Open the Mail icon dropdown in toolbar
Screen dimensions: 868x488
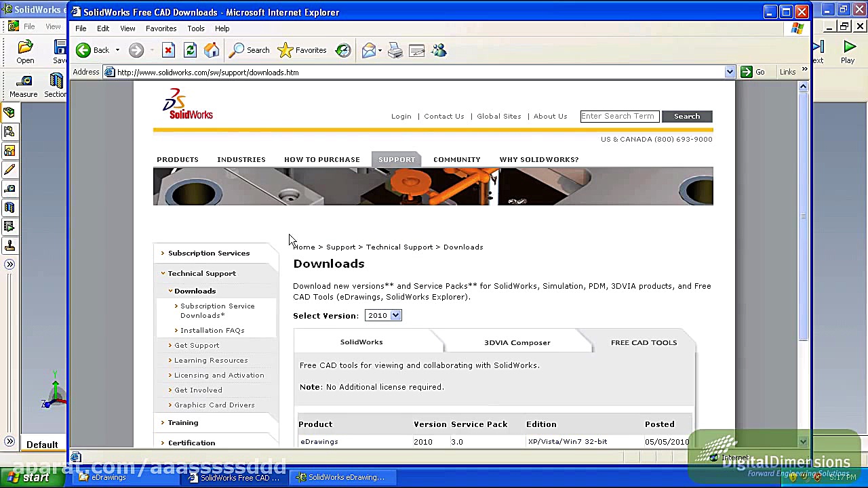tap(378, 50)
